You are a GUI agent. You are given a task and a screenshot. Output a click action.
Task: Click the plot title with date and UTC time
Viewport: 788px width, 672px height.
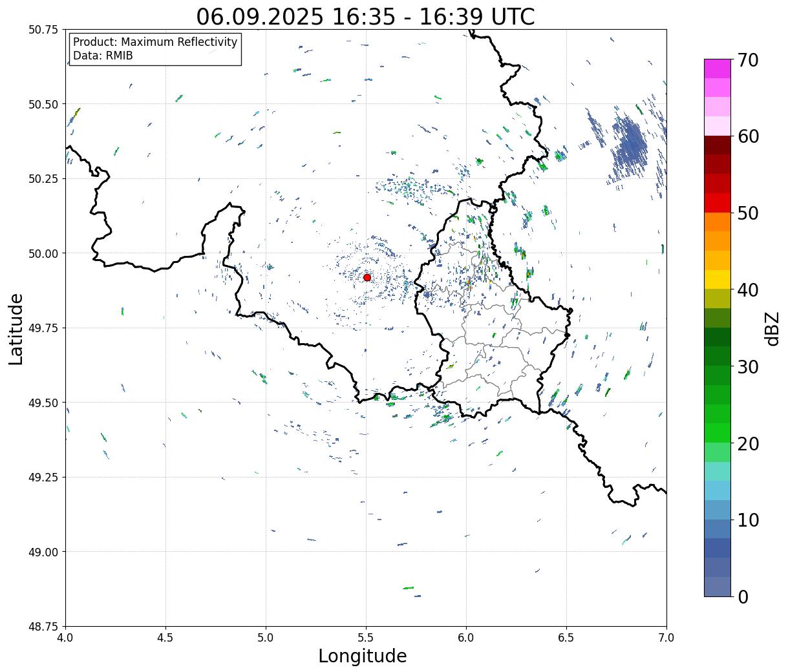coord(365,16)
